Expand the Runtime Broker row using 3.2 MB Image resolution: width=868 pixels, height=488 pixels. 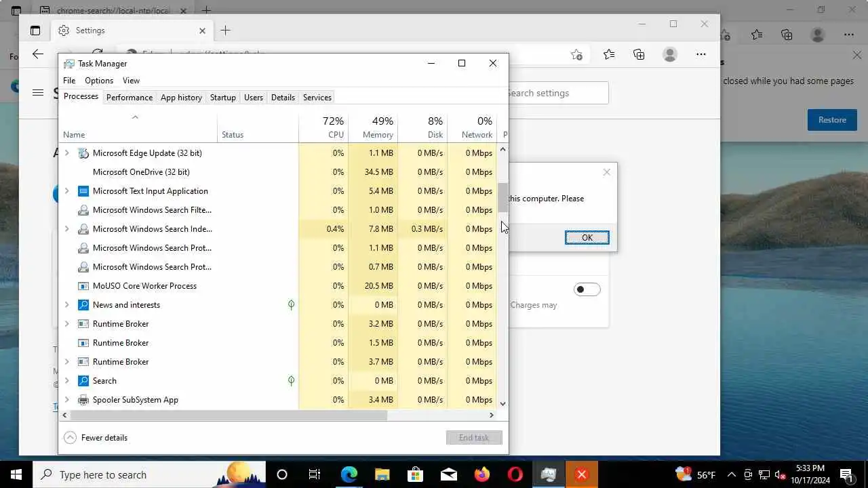(x=66, y=324)
